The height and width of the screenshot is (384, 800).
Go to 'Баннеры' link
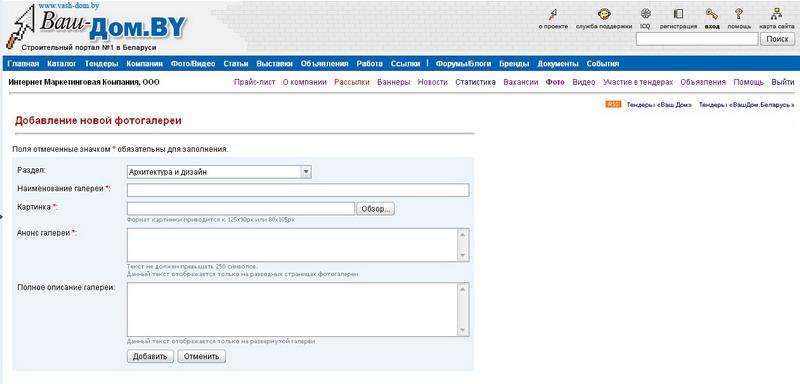[x=393, y=82]
